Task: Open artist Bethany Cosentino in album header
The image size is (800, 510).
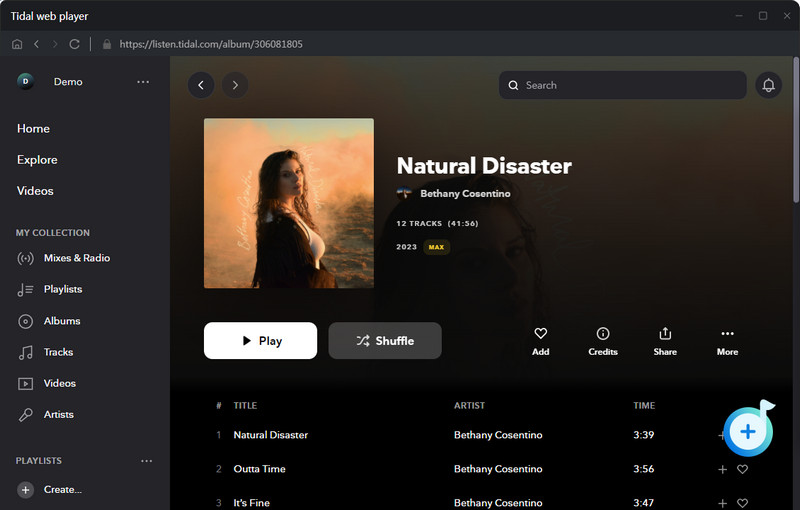Action: (465, 194)
